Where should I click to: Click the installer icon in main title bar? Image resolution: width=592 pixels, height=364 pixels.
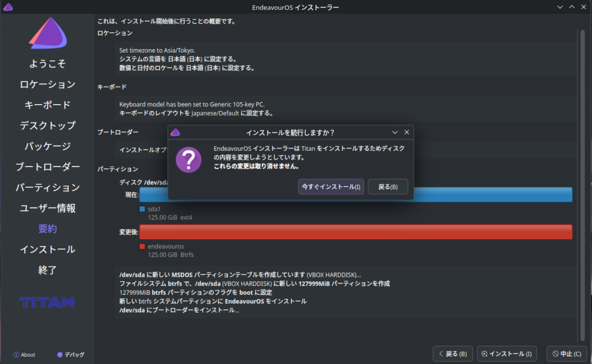click(x=8, y=7)
